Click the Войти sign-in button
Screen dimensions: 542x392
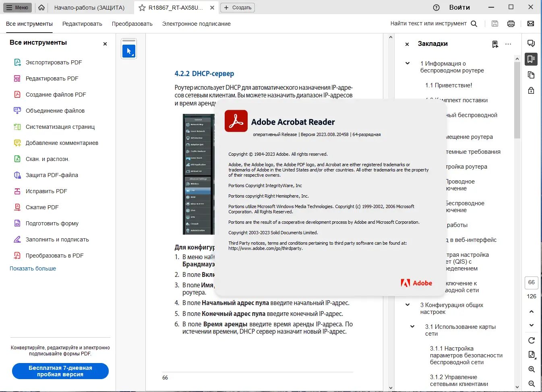[459, 7]
